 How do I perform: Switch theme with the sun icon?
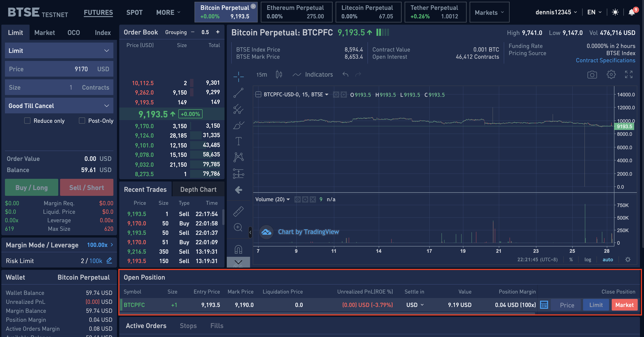tap(615, 12)
